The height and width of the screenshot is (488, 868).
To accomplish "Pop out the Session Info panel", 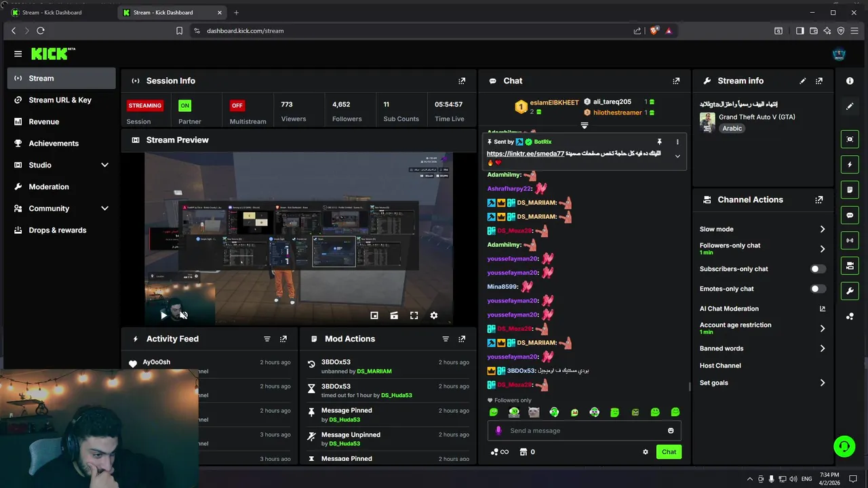I will pyautogui.click(x=462, y=81).
